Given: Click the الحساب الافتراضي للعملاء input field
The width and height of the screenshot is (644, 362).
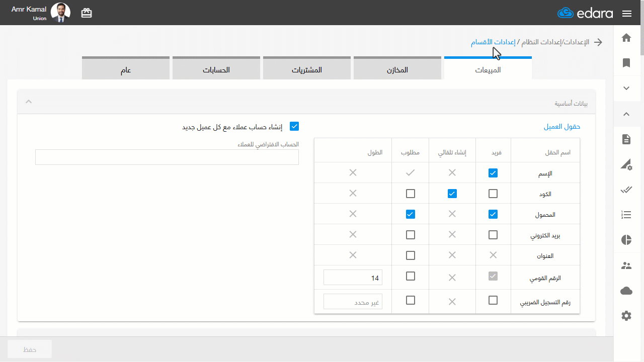Looking at the screenshot, I should pyautogui.click(x=167, y=157).
